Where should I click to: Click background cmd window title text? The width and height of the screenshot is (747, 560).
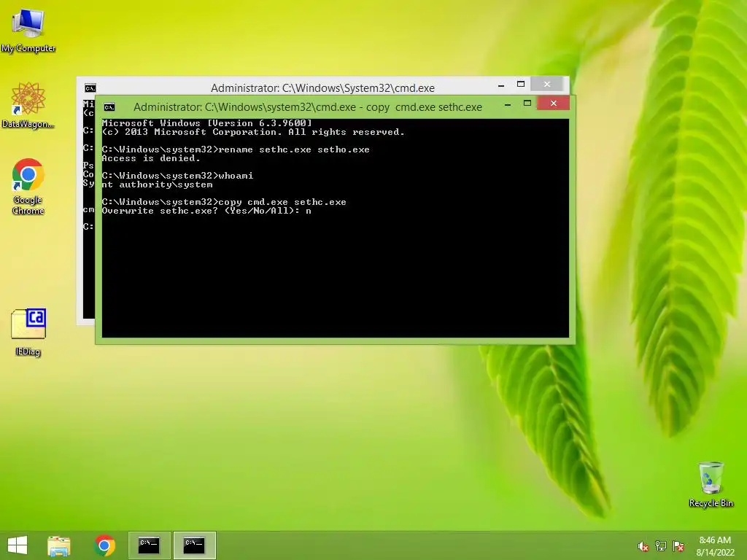point(322,88)
